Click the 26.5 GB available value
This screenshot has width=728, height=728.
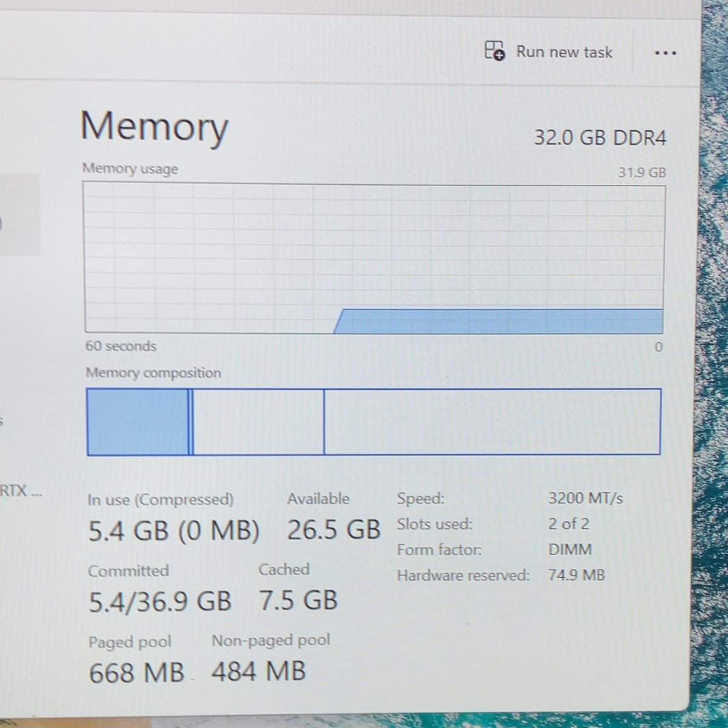334,530
